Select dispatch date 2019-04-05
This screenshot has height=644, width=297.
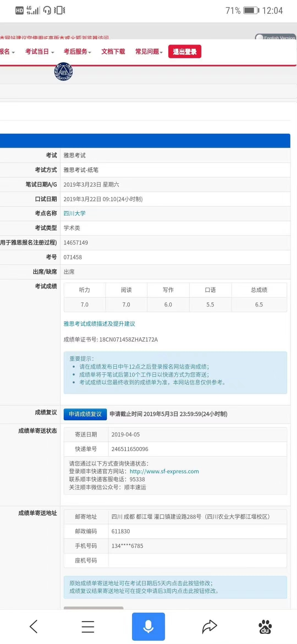click(125, 434)
